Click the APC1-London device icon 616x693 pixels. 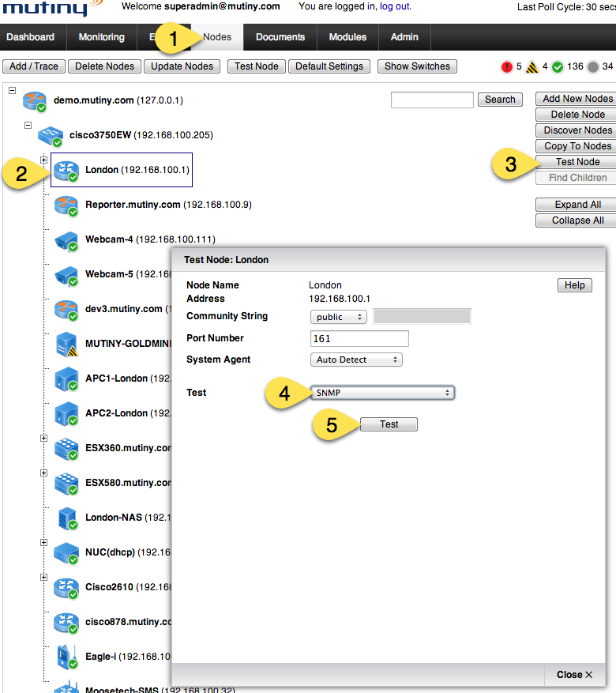[66, 379]
